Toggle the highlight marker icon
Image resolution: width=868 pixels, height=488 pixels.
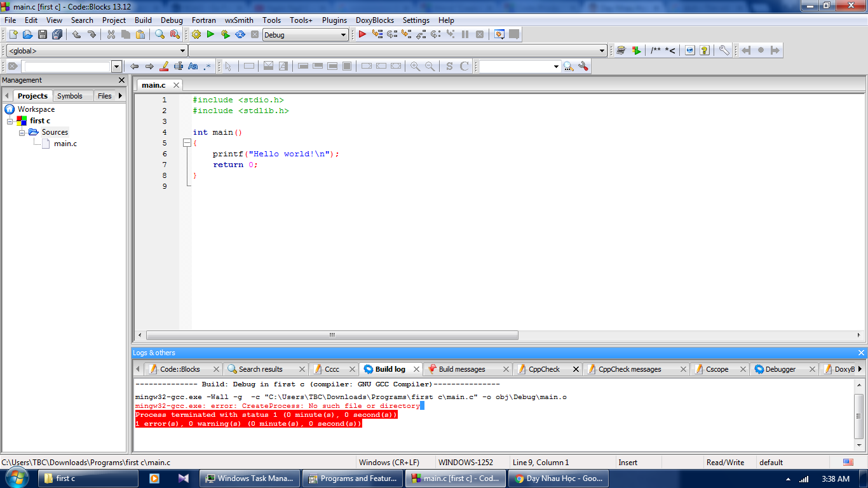pyautogui.click(x=164, y=66)
